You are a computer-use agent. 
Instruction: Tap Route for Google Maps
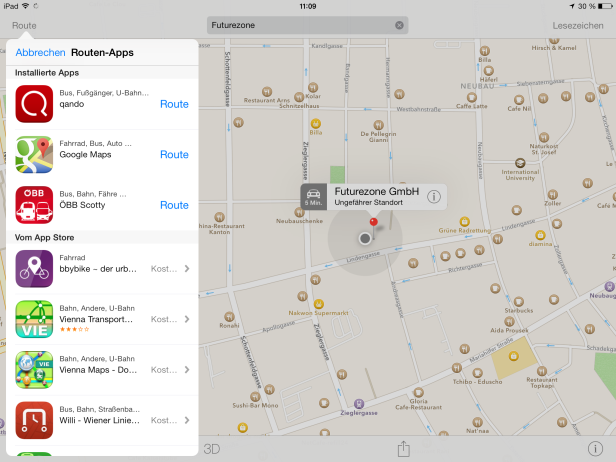coord(174,154)
